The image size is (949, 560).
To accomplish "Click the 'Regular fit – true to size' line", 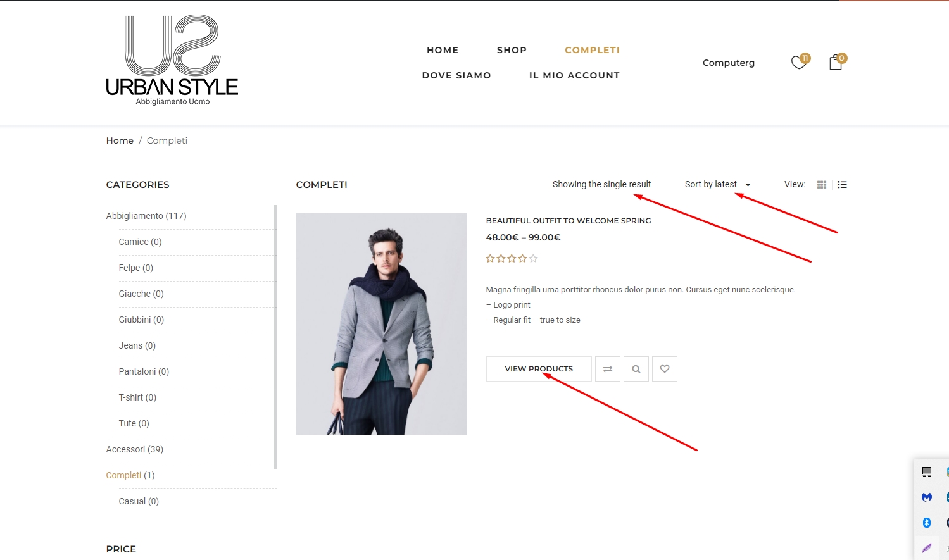I will [x=533, y=320].
